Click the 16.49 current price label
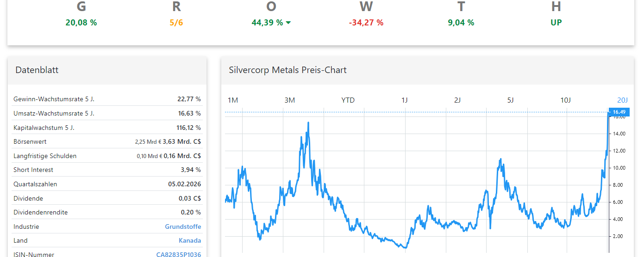 (x=619, y=112)
